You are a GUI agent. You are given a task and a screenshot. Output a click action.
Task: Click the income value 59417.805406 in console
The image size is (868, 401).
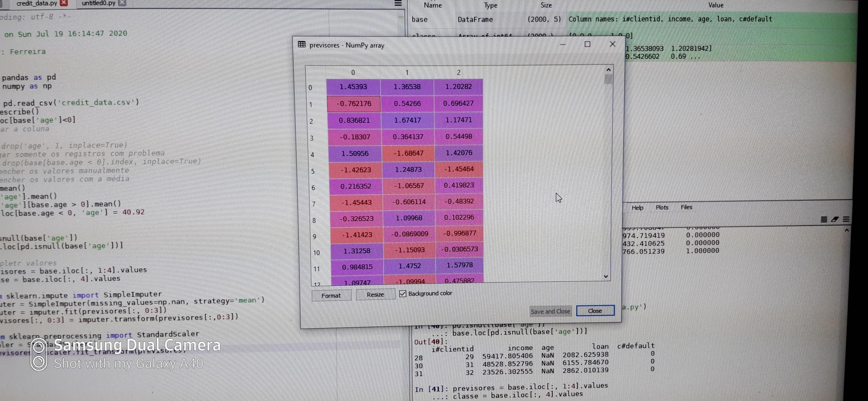[x=507, y=355]
